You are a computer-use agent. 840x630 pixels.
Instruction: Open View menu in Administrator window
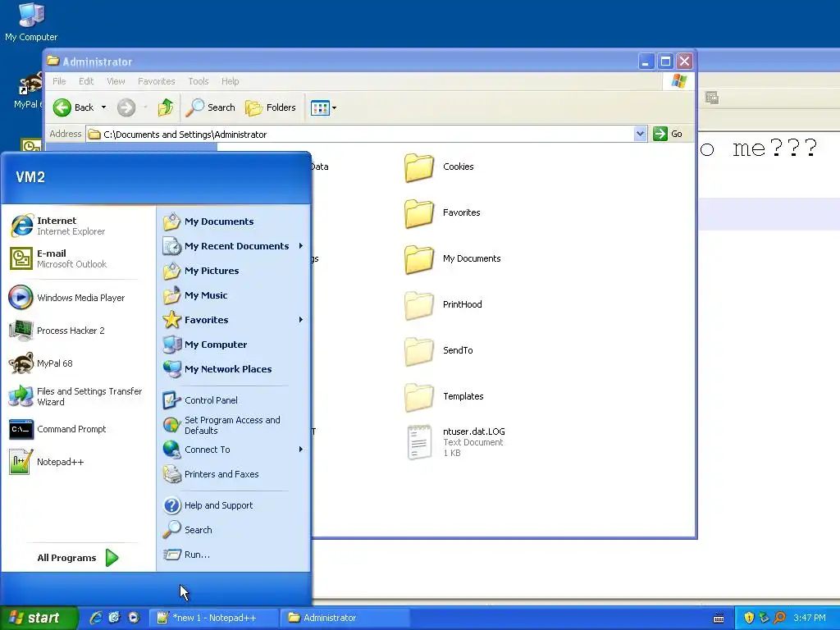click(116, 81)
